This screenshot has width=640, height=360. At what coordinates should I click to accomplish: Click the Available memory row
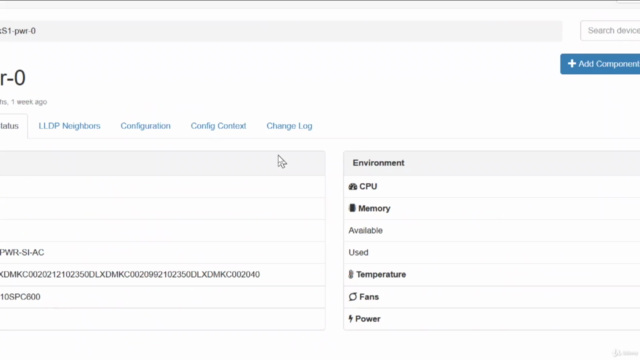tap(492, 231)
